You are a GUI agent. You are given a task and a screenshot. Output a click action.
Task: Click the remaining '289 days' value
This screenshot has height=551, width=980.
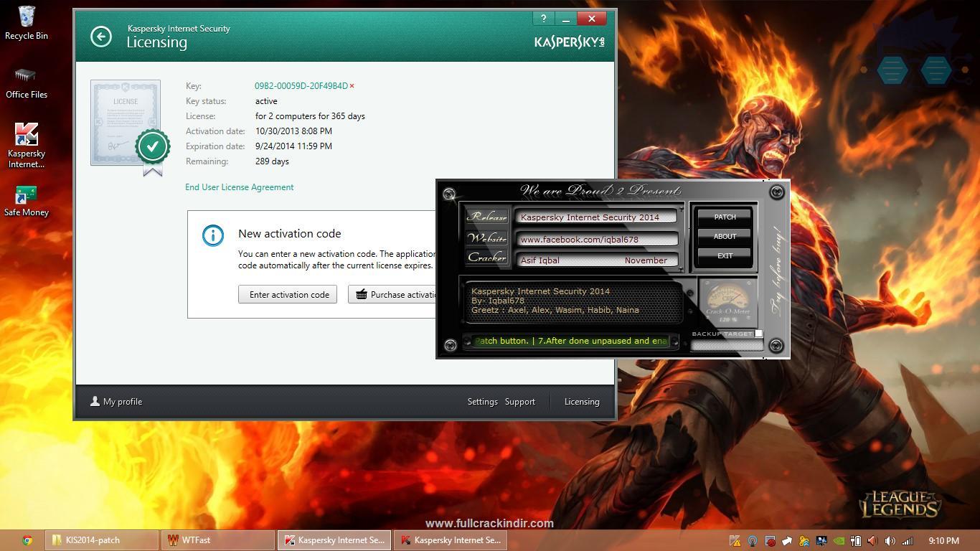pos(272,161)
